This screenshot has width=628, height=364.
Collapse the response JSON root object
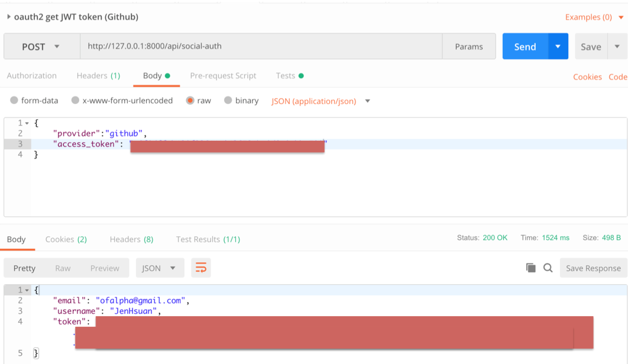27,290
